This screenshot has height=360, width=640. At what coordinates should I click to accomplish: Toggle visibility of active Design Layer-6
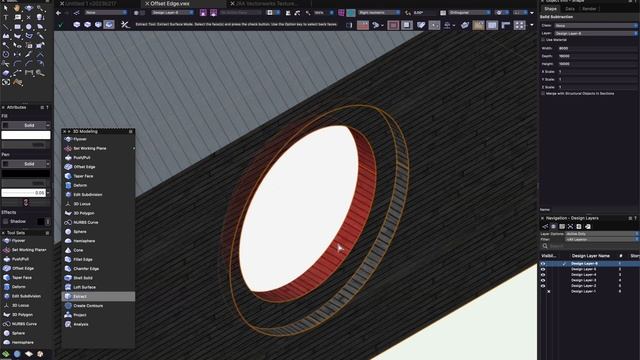tap(543, 264)
